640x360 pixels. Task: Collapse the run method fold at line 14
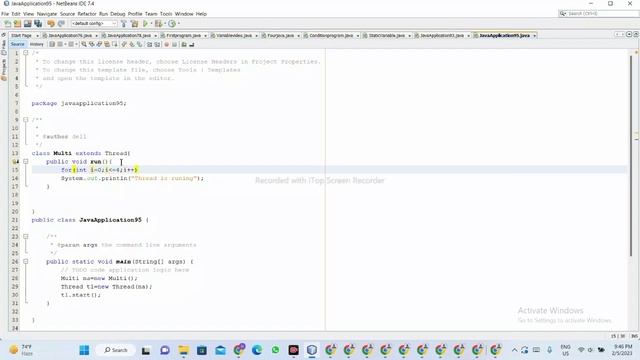tap(26, 162)
